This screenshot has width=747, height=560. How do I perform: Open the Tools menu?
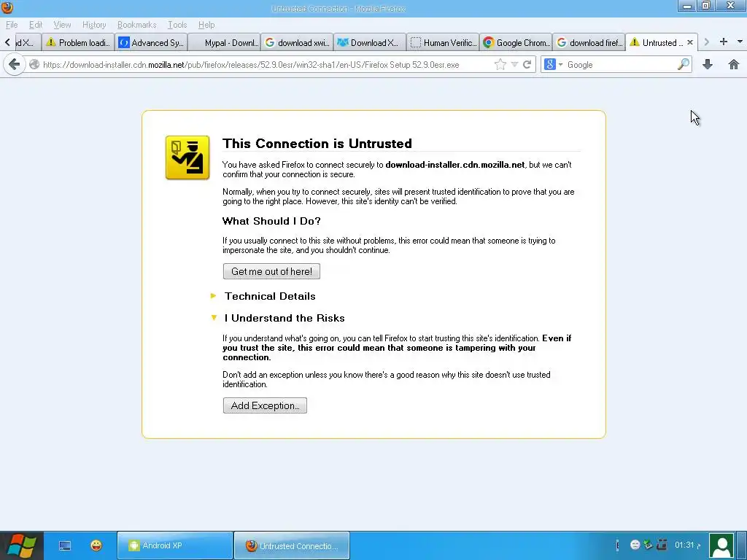coord(177,25)
